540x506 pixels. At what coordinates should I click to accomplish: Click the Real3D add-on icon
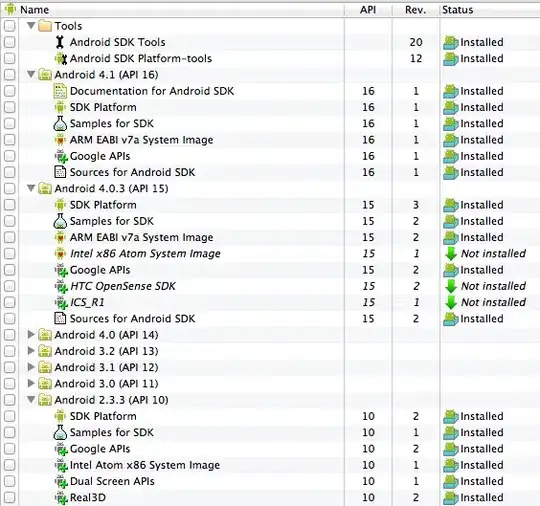coord(61,498)
